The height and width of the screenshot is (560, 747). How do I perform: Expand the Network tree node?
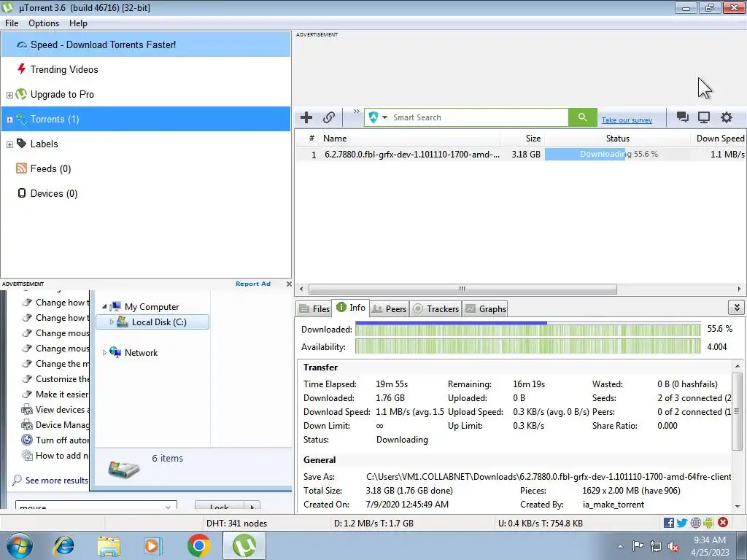point(104,353)
